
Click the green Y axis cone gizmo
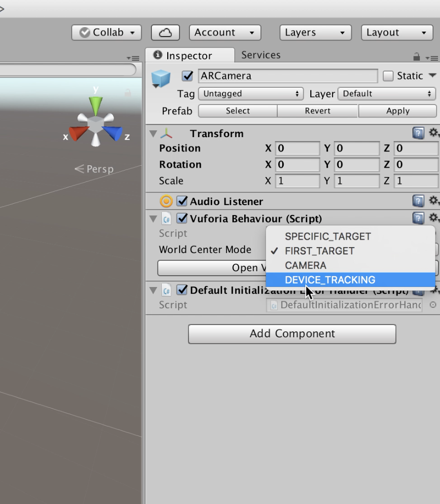click(96, 106)
